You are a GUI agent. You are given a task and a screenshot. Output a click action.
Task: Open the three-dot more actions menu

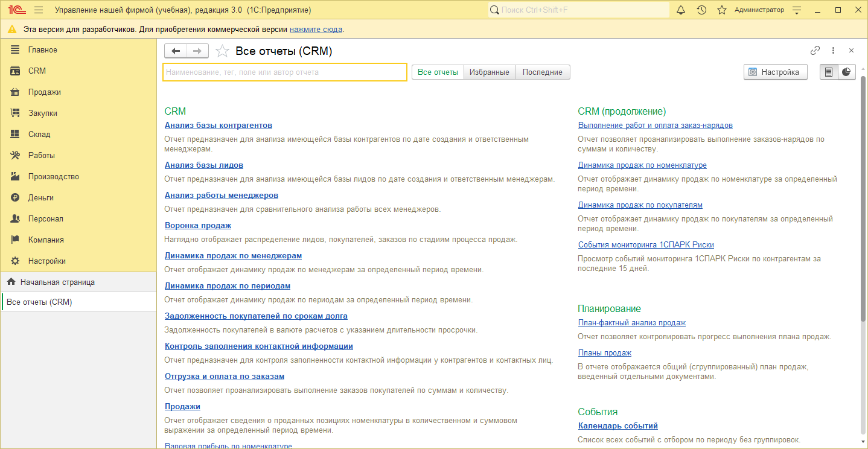click(833, 51)
